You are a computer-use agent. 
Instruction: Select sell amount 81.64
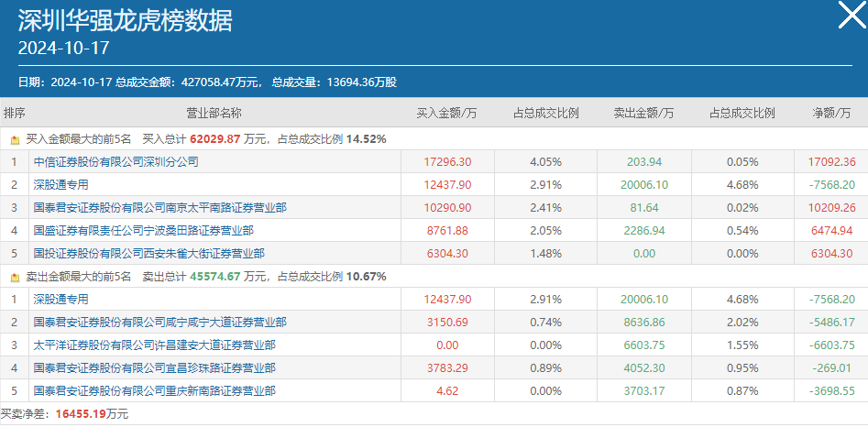coord(644,209)
